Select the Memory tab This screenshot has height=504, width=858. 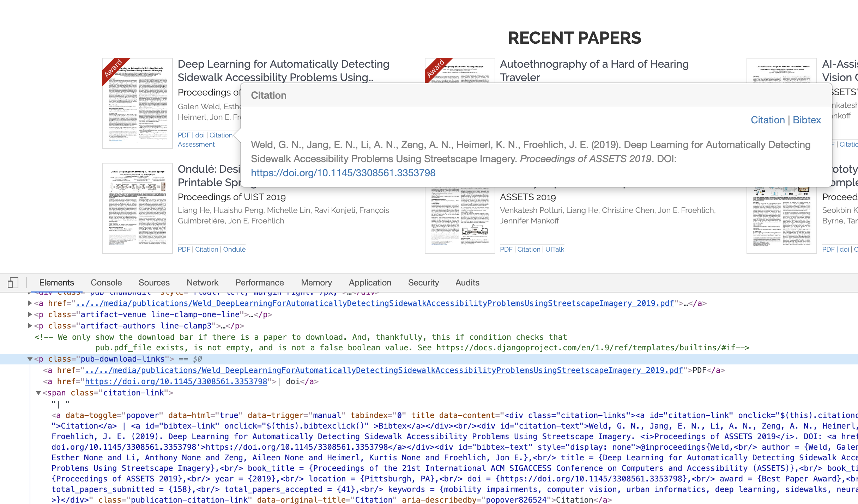(316, 283)
